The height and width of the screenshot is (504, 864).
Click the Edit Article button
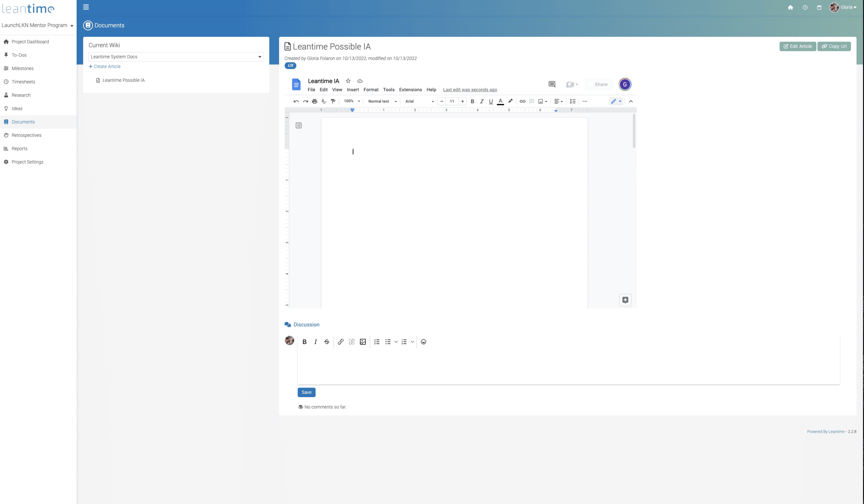(798, 47)
